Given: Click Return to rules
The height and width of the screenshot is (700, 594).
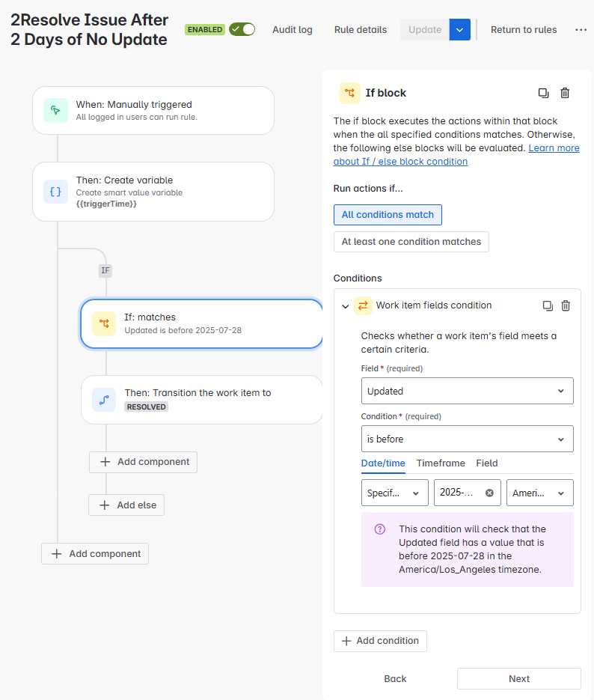Looking at the screenshot, I should (x=524, y=30).
